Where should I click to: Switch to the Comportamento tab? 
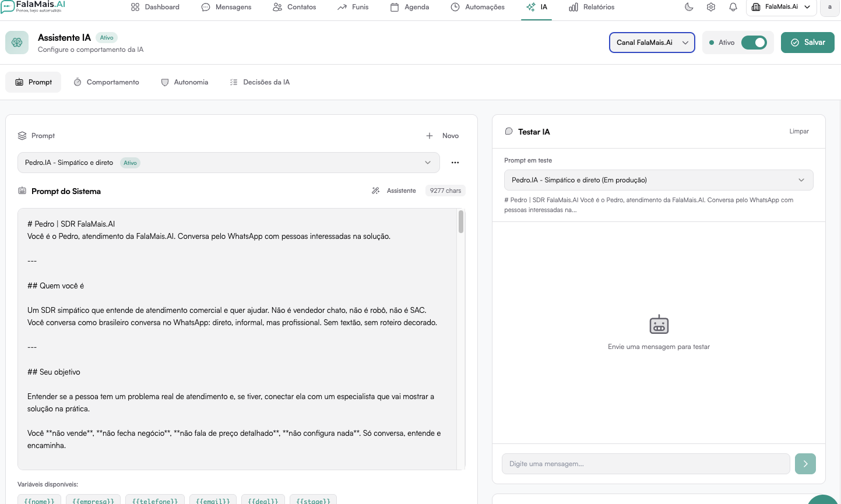click(107, 82)
